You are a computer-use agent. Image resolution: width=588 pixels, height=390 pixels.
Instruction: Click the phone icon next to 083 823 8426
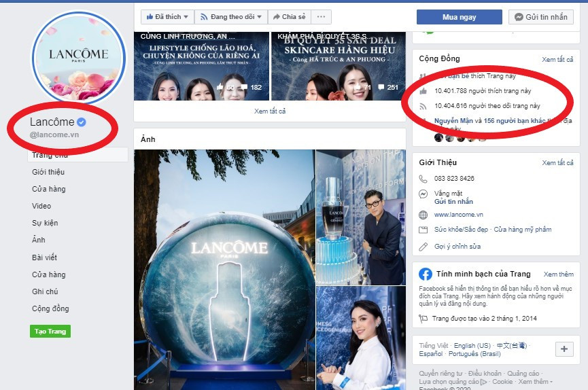[x=423, y=179]
